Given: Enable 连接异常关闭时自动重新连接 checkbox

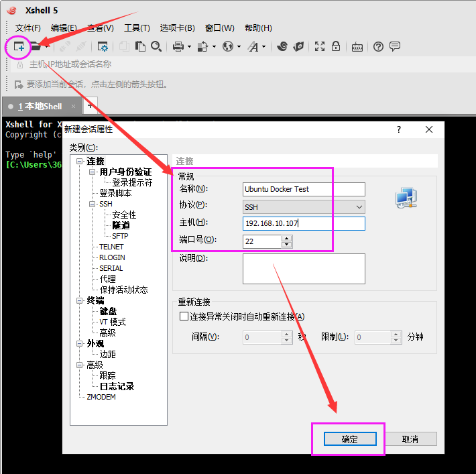Looking at the screenshot, I should tap(184, 316).
